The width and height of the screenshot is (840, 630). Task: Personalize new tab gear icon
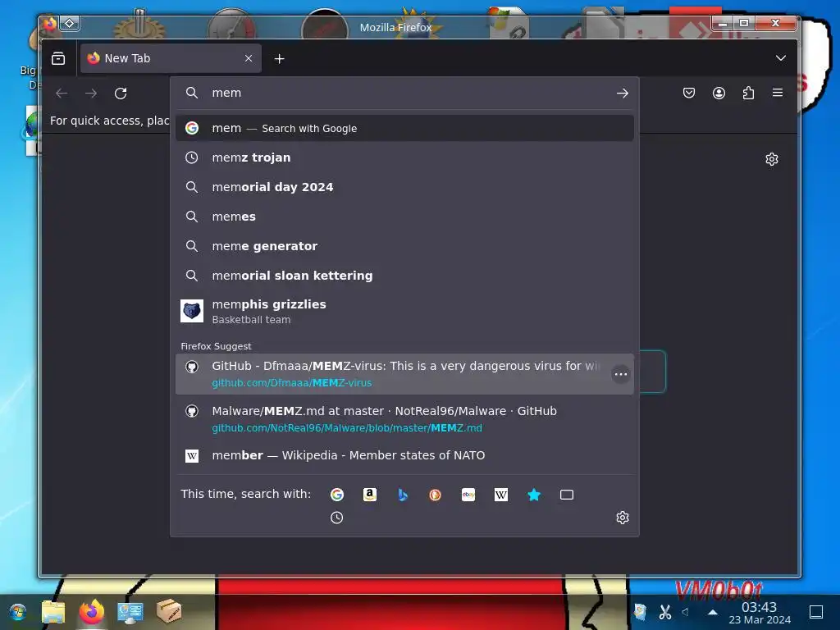[771, 159]
